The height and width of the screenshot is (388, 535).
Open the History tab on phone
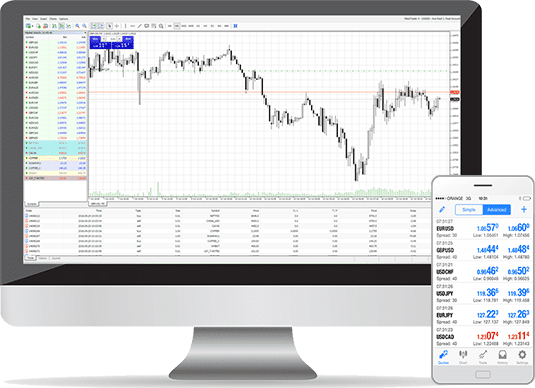(502, 357)
